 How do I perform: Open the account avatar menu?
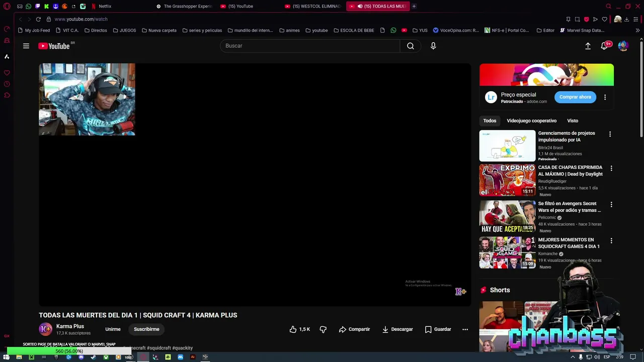623,46
